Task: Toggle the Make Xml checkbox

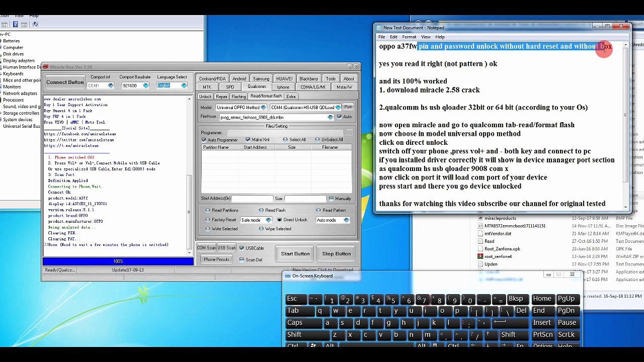Action: coord(248,140)
